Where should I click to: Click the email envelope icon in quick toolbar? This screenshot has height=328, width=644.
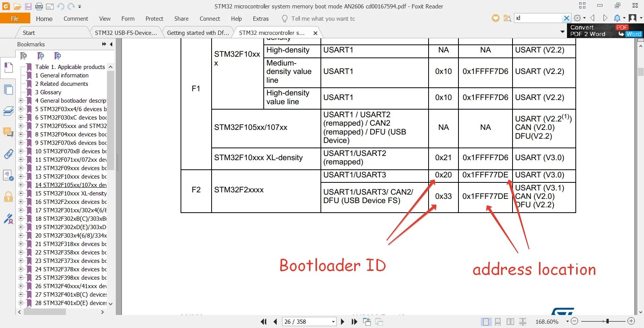point(49,7)
